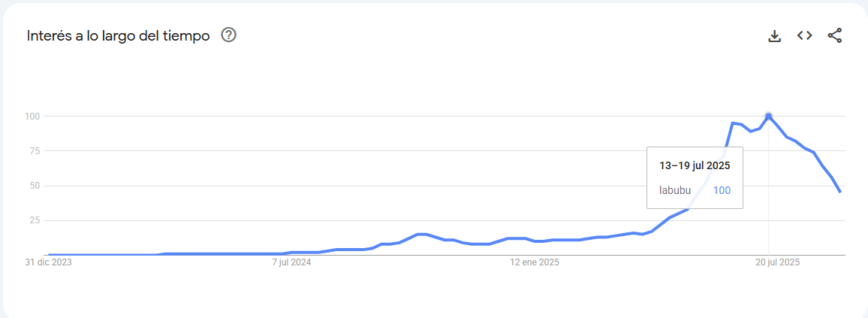Image resolution: width=868 pixels, height=318 pixels.
Task: Download the chart data as CSV
Action: pos(774,36)
